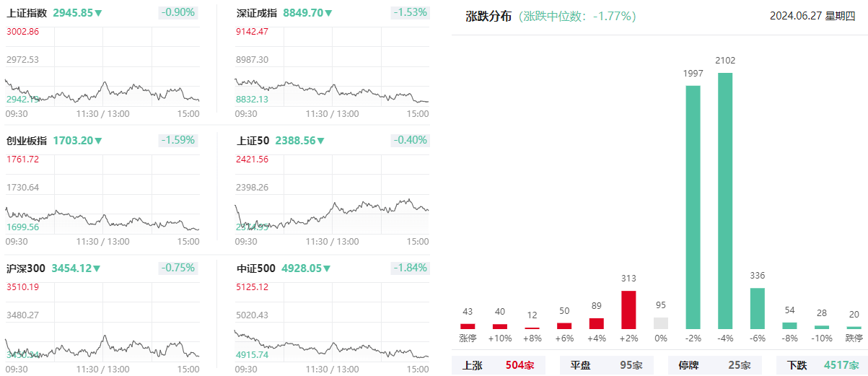Click the down arrow beside 中证500 4928.05
Screen dimensions: 868x376
327,268
